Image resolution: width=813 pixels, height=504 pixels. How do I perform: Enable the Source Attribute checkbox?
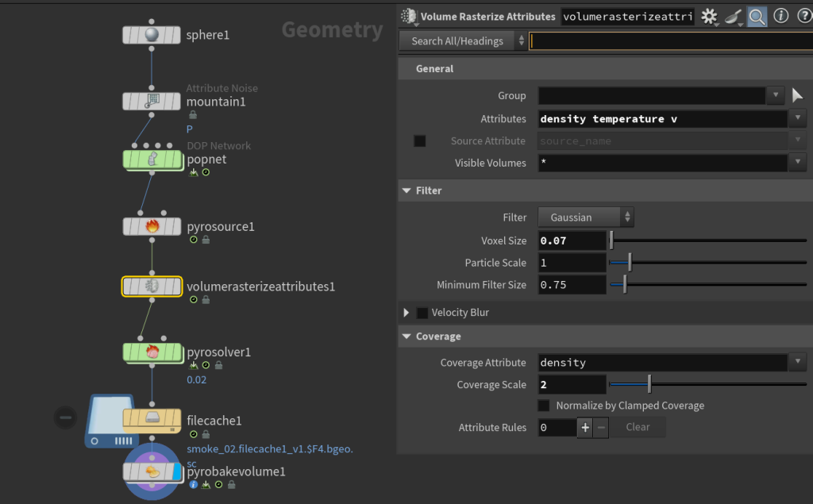pos(419,141)
